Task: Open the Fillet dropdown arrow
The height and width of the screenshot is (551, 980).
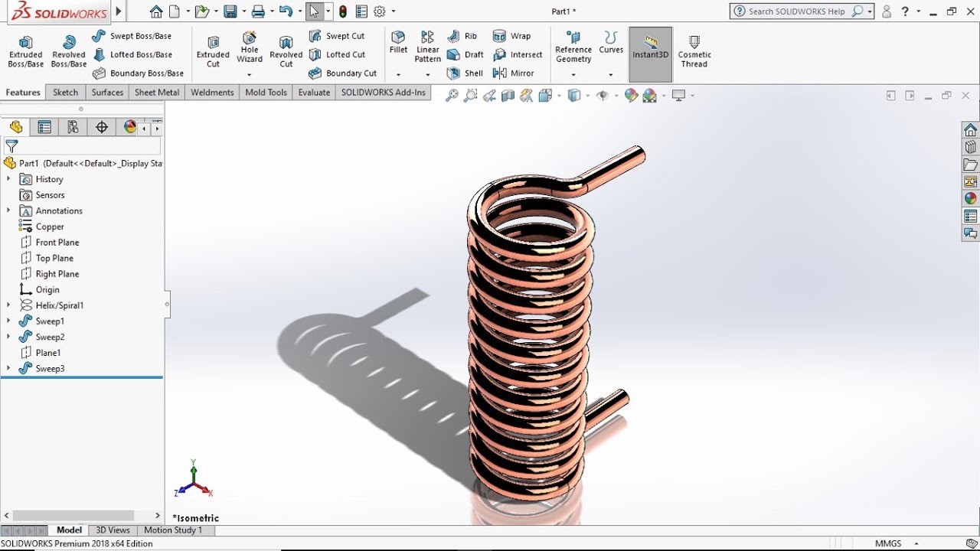Action: [398, 75]
